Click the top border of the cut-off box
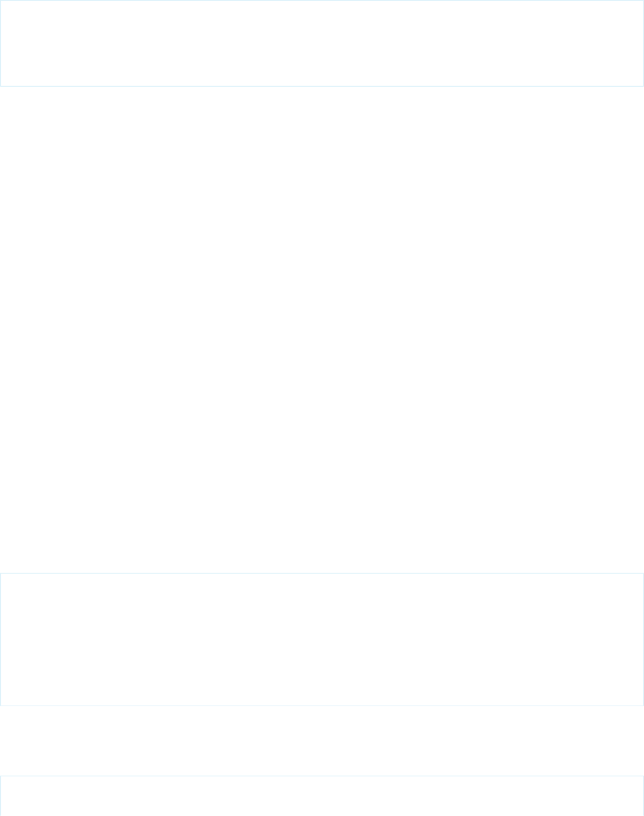 322,776
